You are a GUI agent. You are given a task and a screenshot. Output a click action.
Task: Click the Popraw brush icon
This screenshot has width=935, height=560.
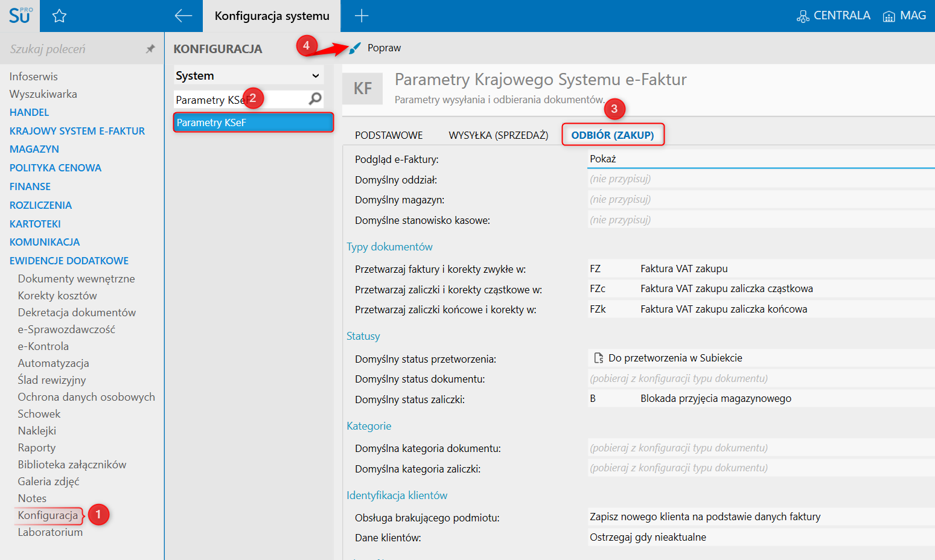(x=355, y=48)
